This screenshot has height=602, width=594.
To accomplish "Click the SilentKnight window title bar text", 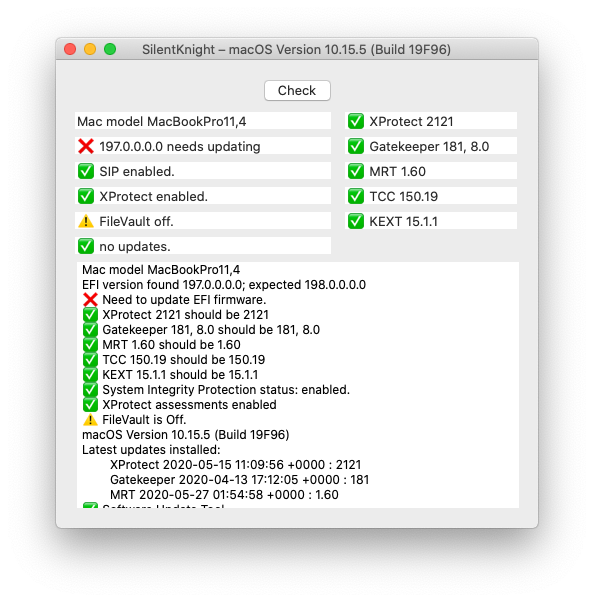I will click(x=296, y=50).
